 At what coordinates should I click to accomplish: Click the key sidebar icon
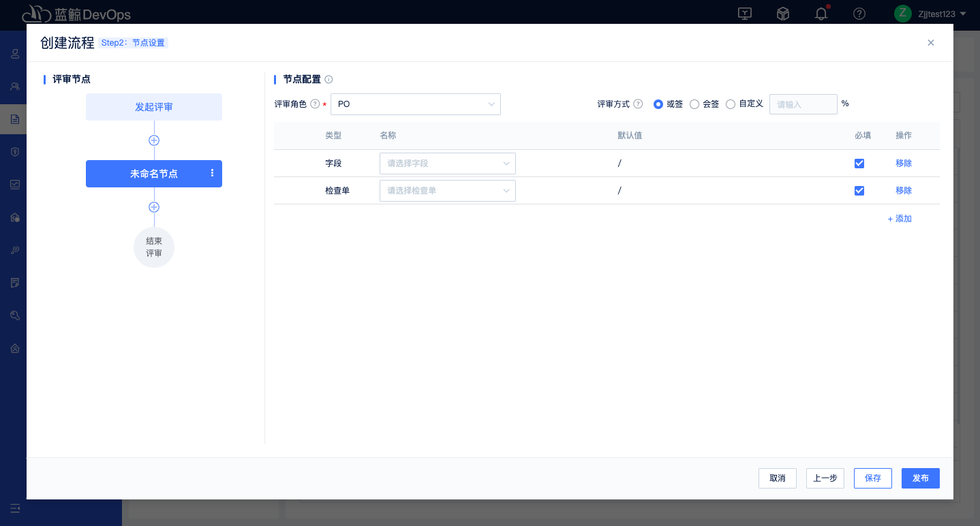14,250
